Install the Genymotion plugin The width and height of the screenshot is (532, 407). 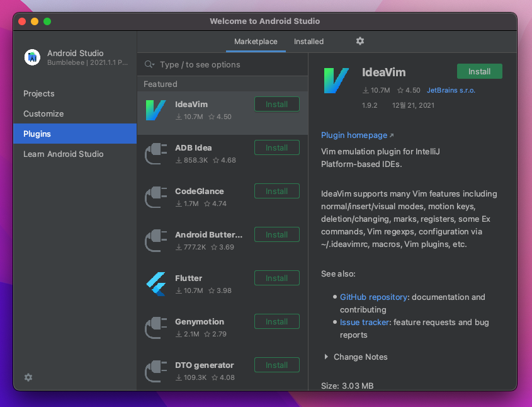[277, 321]
